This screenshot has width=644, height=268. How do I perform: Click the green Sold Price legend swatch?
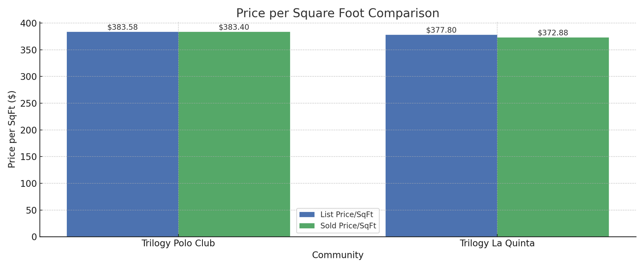(x=307, y=226)
